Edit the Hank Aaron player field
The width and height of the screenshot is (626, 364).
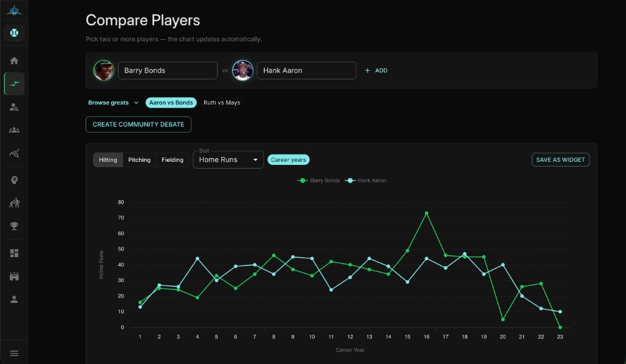click(x=306, y=71)
